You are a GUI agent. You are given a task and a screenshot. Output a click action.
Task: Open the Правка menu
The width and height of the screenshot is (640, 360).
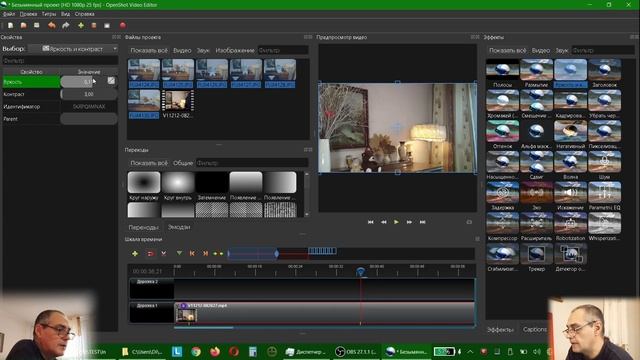tap(28, 14)
